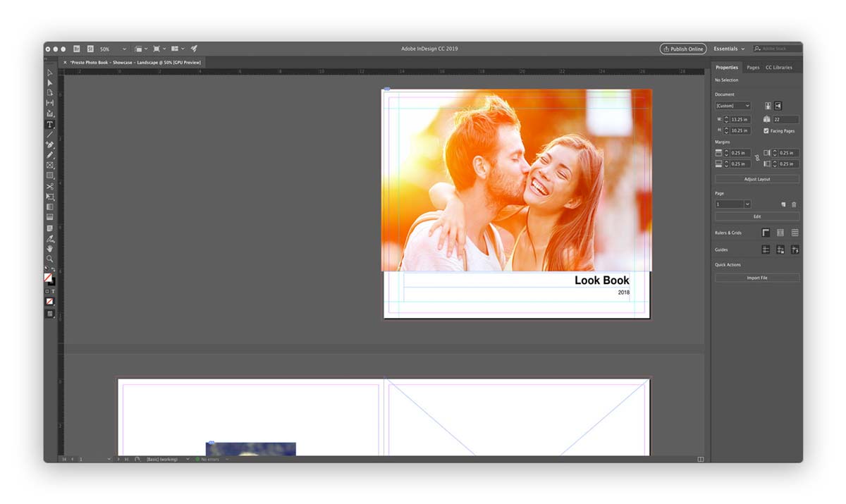Delete page trash icon
The width and height of the screenshot is (846, 504).
794,204
